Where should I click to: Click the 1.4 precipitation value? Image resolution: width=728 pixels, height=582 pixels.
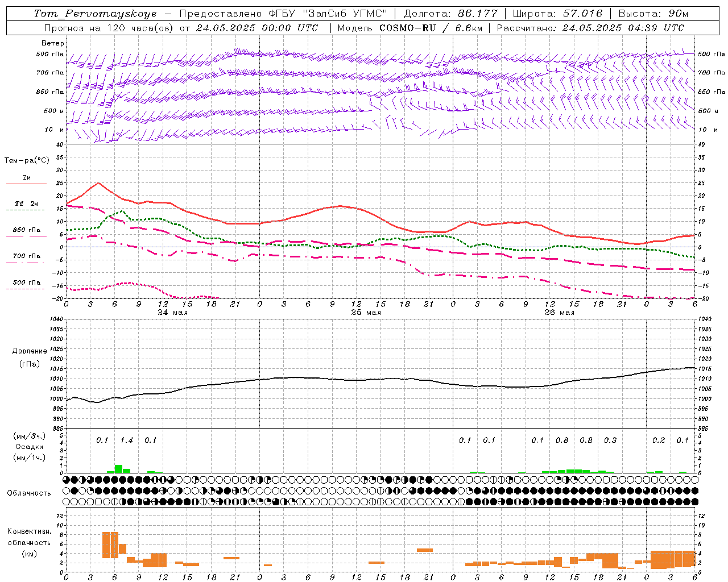pos(127,440)
